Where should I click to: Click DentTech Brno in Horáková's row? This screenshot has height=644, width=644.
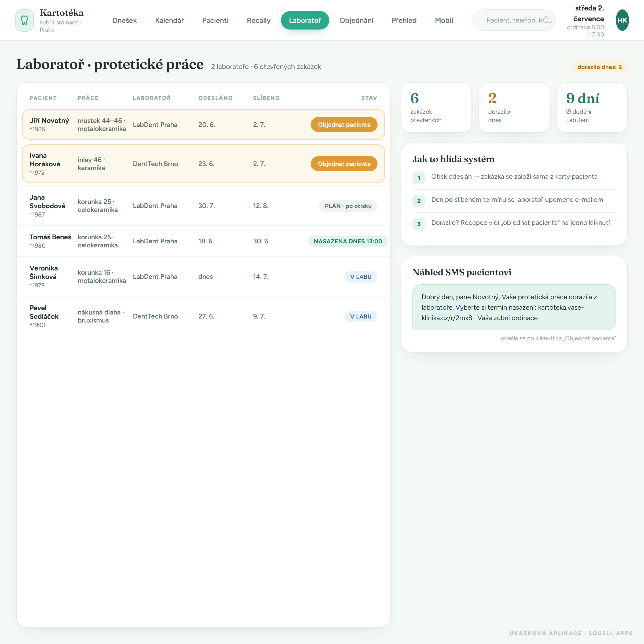tap(155, 164)
